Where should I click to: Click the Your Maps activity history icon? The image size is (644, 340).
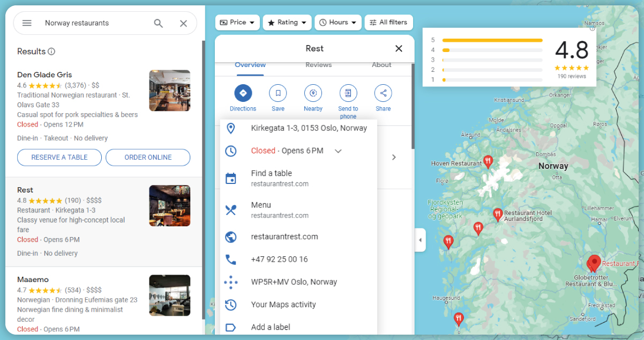230,305
